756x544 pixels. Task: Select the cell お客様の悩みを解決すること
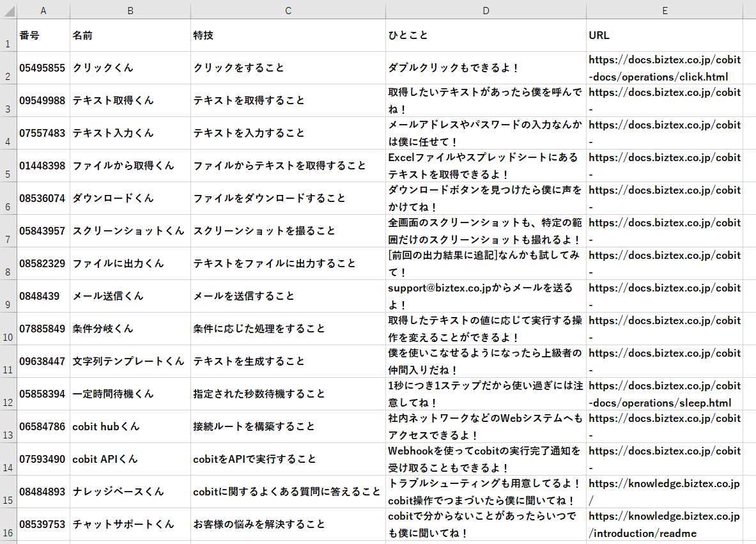[x=288, y=524]
